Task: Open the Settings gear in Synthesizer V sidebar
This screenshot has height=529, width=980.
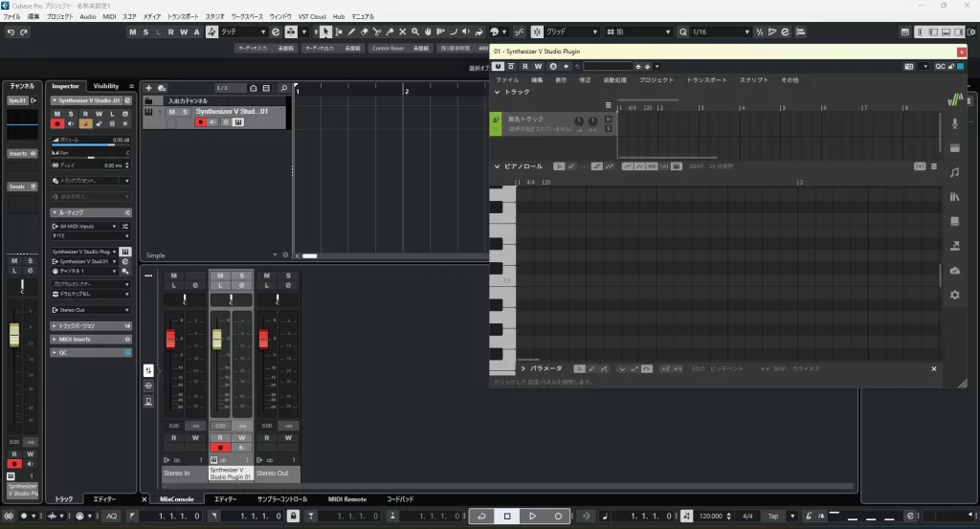Action: 954,295
